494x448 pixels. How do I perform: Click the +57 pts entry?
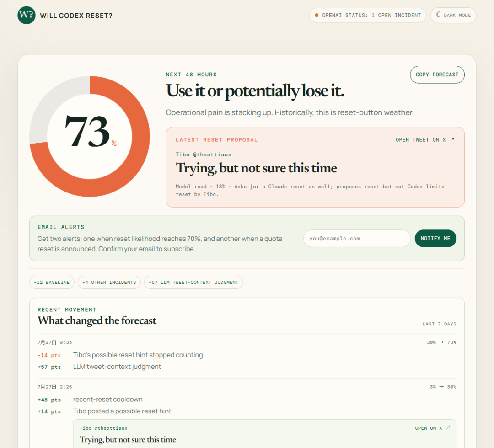[x=49, y=367]
